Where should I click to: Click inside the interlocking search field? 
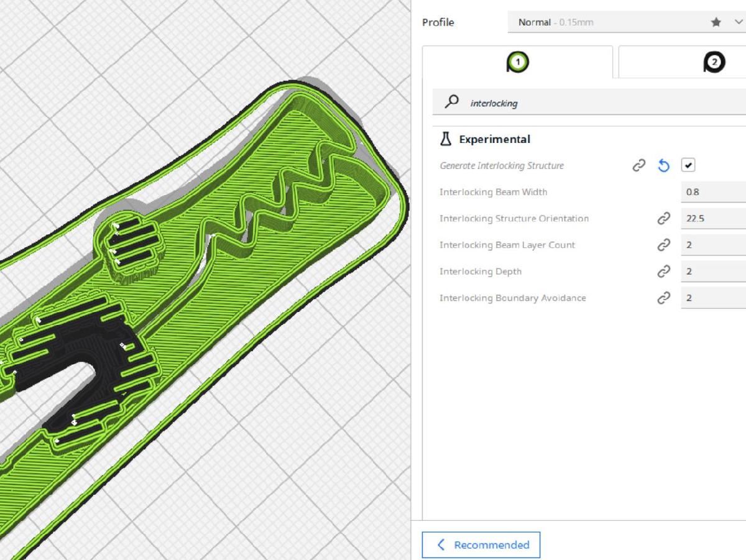coord(528,103)
